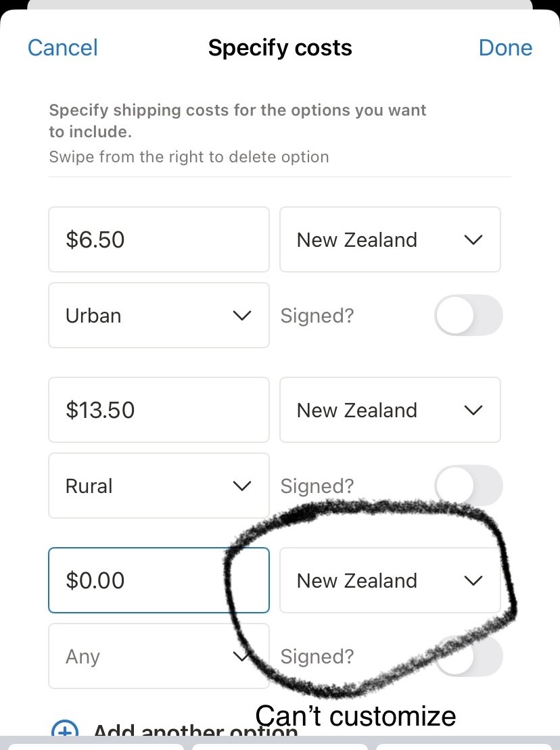
Task: Click the $13.50 shipping cost field
Action: [158, 410]
